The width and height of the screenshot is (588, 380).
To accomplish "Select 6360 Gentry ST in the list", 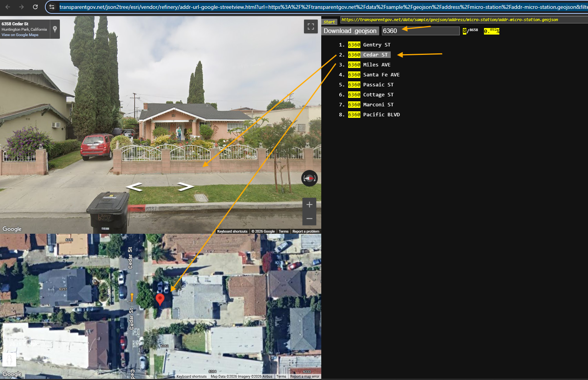I will click(x=369, y=45).
